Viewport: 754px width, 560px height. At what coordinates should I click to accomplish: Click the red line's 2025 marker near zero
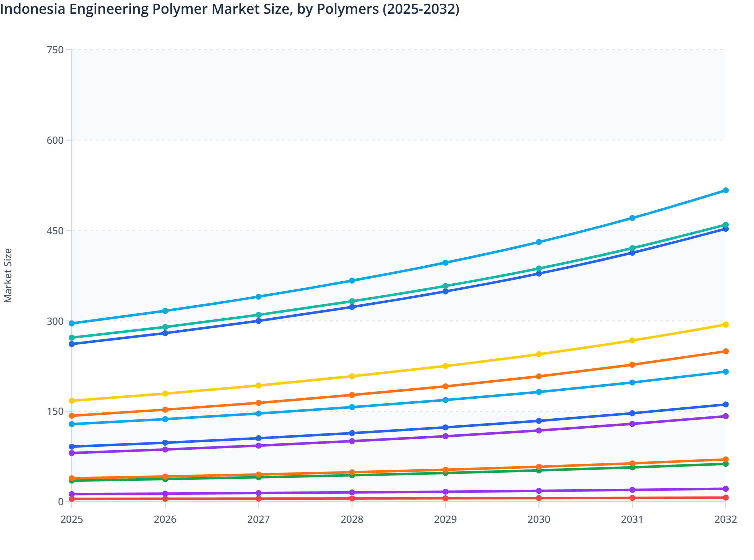point(71,500)
